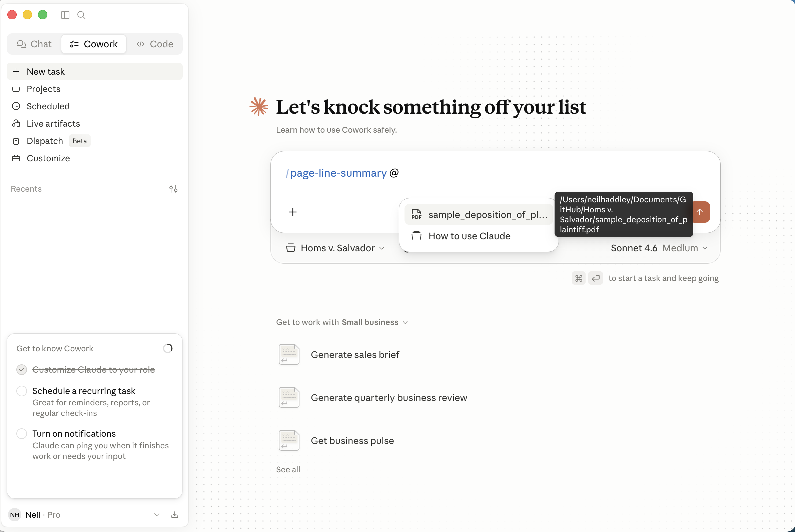The width and height of the screenshot is (795, 532).
Task: Click the NH avatar icon
Action: click(x=15, y=515)
